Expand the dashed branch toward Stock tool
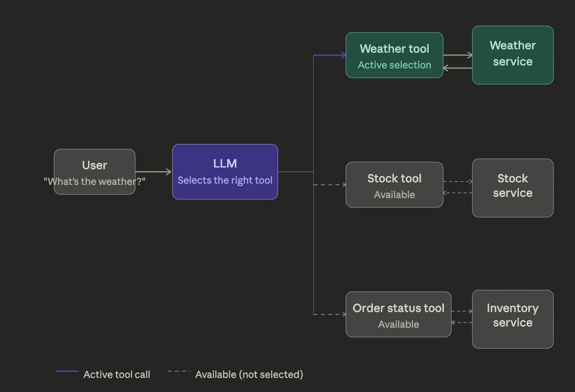This screenshot has height=392, width=575. click(x=330, y=184)
